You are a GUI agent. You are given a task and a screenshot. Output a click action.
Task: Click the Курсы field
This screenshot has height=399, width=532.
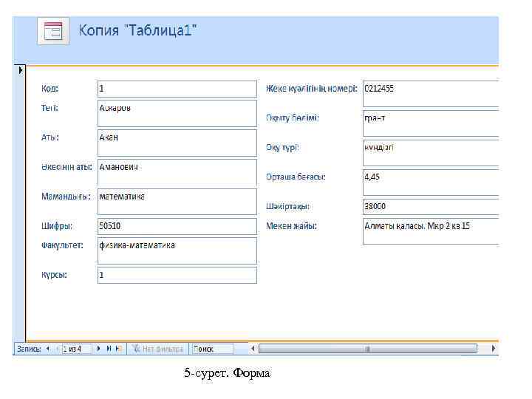click(177, 275)
